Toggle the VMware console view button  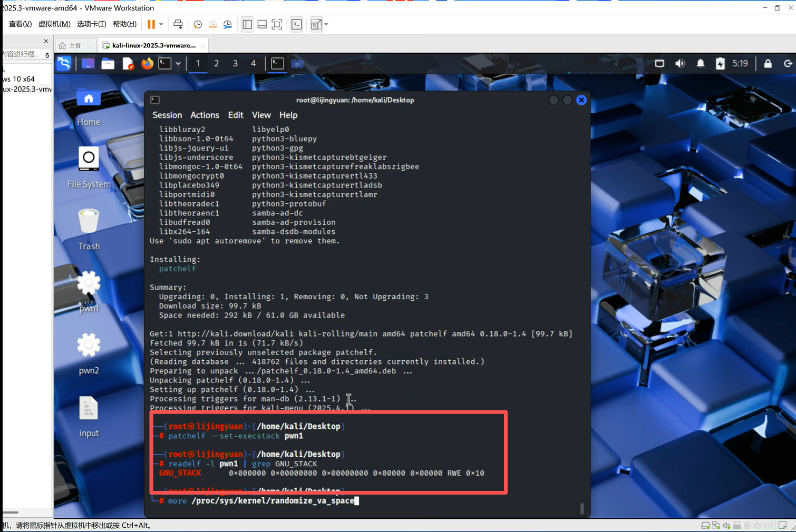point(297,24)
